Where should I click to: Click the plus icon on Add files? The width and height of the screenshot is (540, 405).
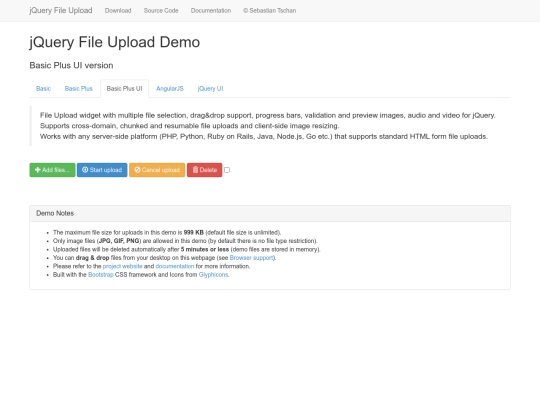(38, 170)
